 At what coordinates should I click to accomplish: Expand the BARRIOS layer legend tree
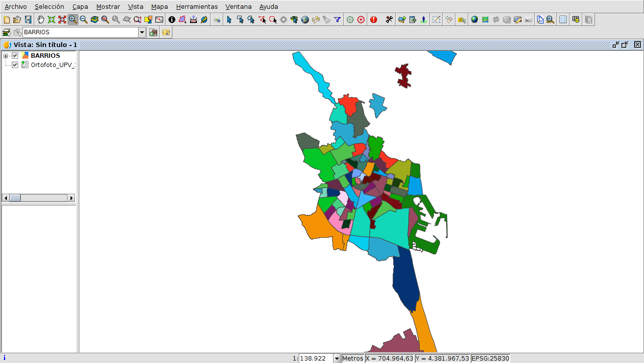[6, 56]
